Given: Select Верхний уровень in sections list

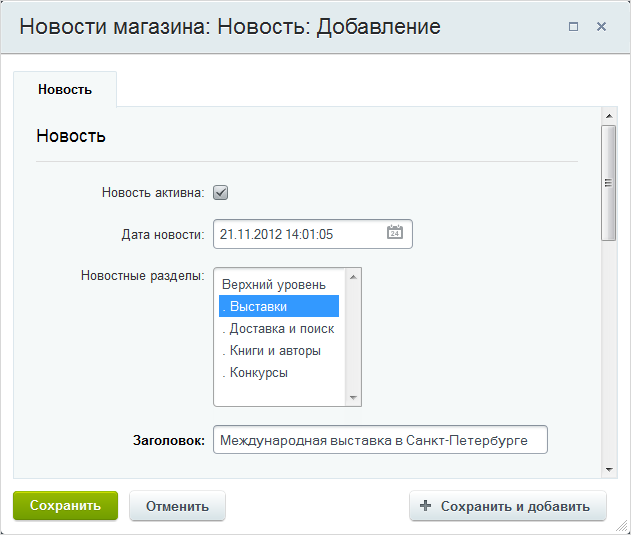Looking at the screenshot, I should (279, 285).
